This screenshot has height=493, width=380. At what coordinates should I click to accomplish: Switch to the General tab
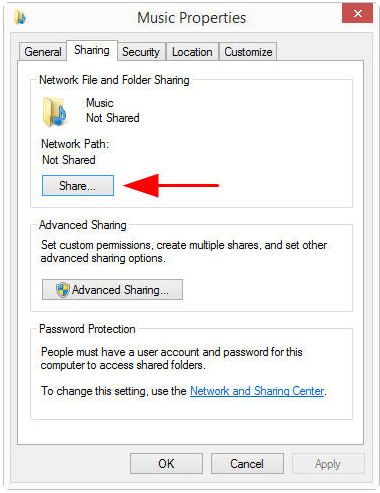point(43,52)
